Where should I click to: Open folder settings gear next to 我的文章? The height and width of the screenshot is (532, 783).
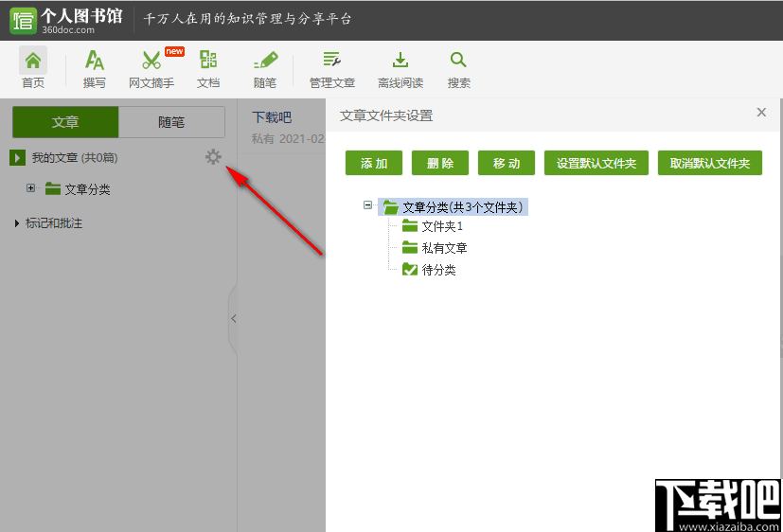tap(213, 157)
